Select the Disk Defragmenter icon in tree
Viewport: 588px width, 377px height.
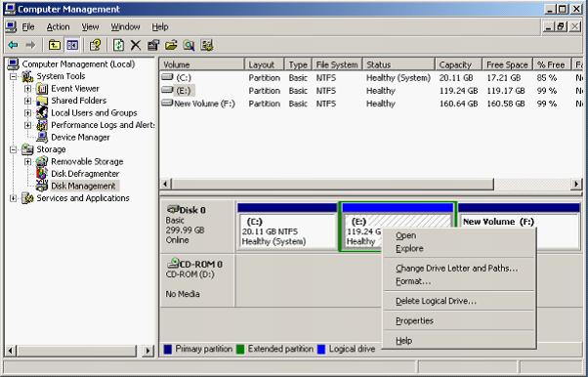(x=42, y=174)
